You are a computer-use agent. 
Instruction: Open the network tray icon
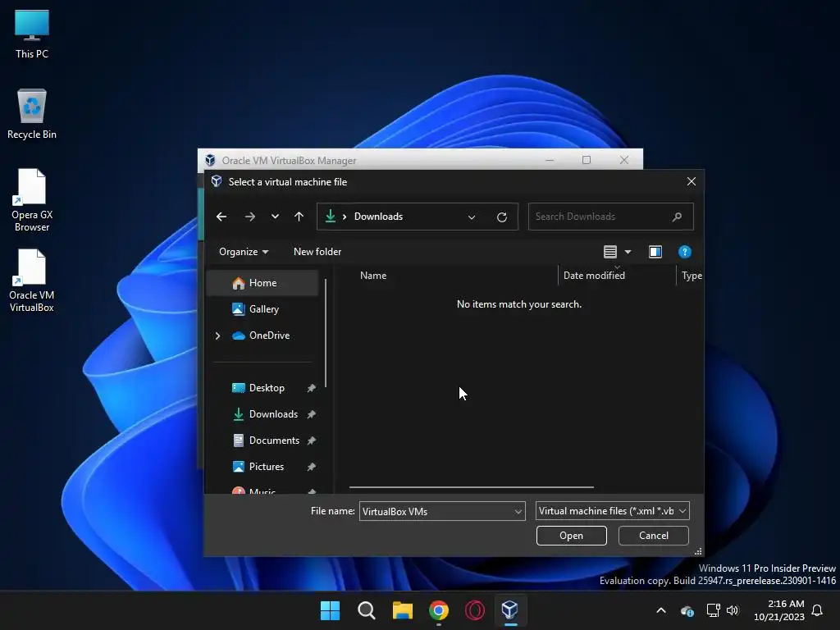click(x=713, y=610)
